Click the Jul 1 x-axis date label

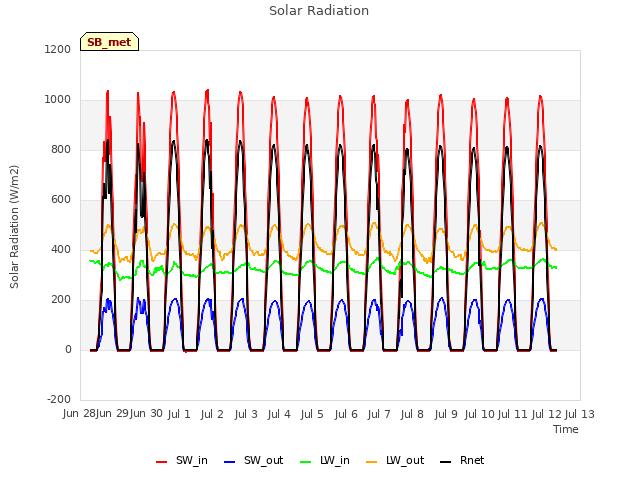pyautogui.click(x=179, y=414)
